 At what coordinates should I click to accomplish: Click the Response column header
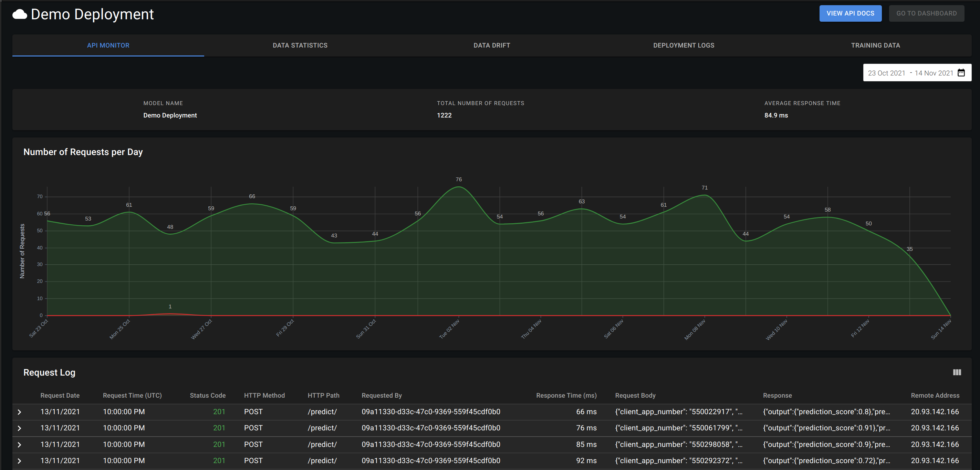[x=777, y=396]
